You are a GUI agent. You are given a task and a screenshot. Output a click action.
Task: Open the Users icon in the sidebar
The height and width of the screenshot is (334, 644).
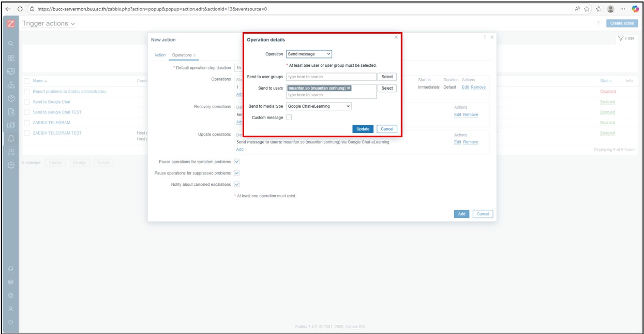pyautogui.click(x=11, y=152)
